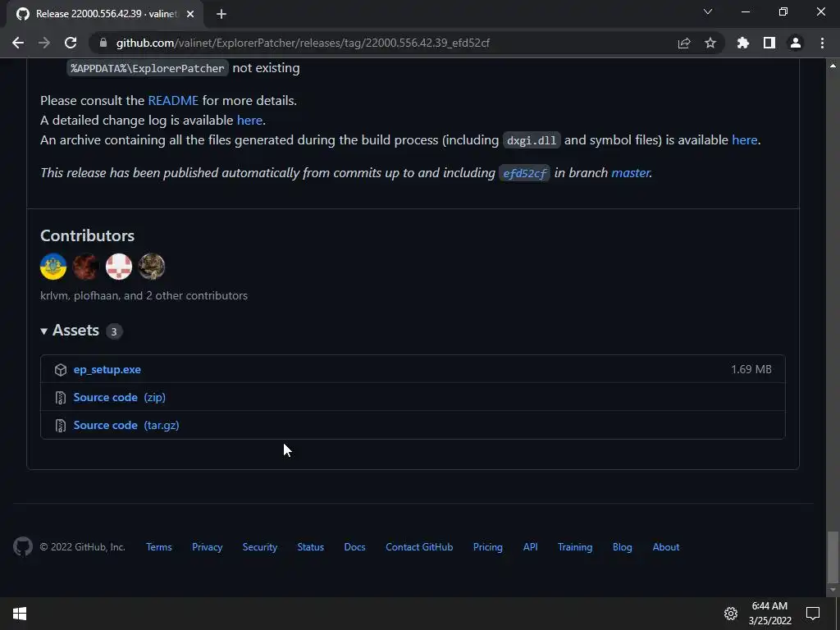The height and width of the screenshot is (630, 840).
Task: Click the Assets count badge showing 3
Action: click(x=113, y=331)
